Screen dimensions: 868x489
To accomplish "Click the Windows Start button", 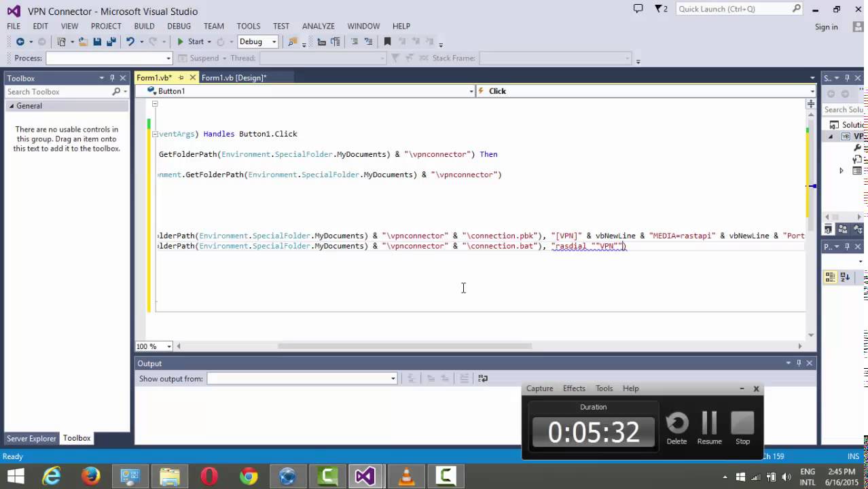I will click(x=15, y=476).
